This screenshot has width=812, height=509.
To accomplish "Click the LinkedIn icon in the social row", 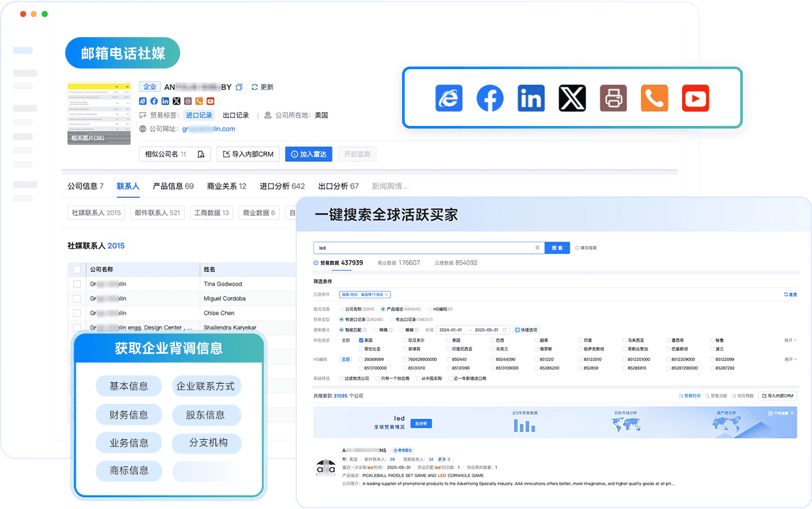I will coord(531,99).
